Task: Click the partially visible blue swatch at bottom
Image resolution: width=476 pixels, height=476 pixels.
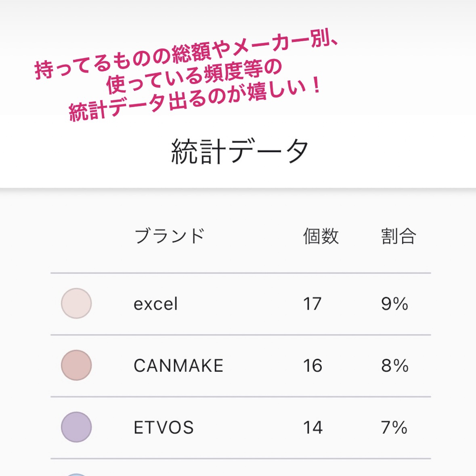Action: pyautogui.click(x=76, y=474)
